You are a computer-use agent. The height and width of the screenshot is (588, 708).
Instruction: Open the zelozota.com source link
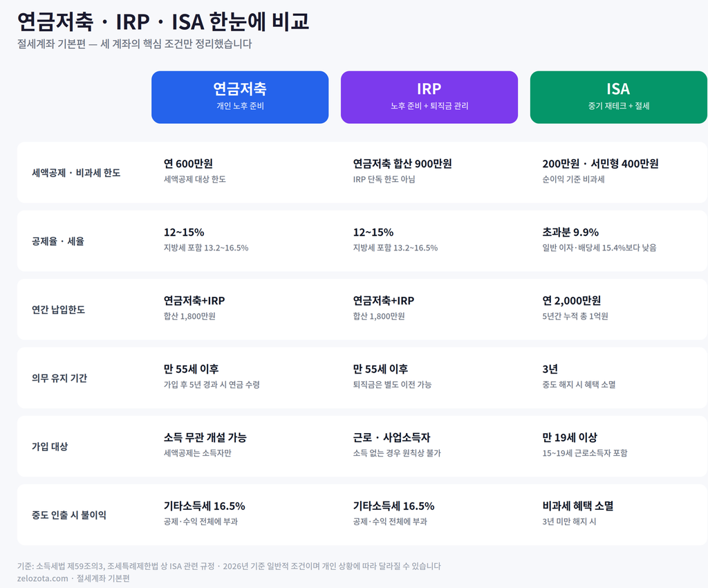42,578
